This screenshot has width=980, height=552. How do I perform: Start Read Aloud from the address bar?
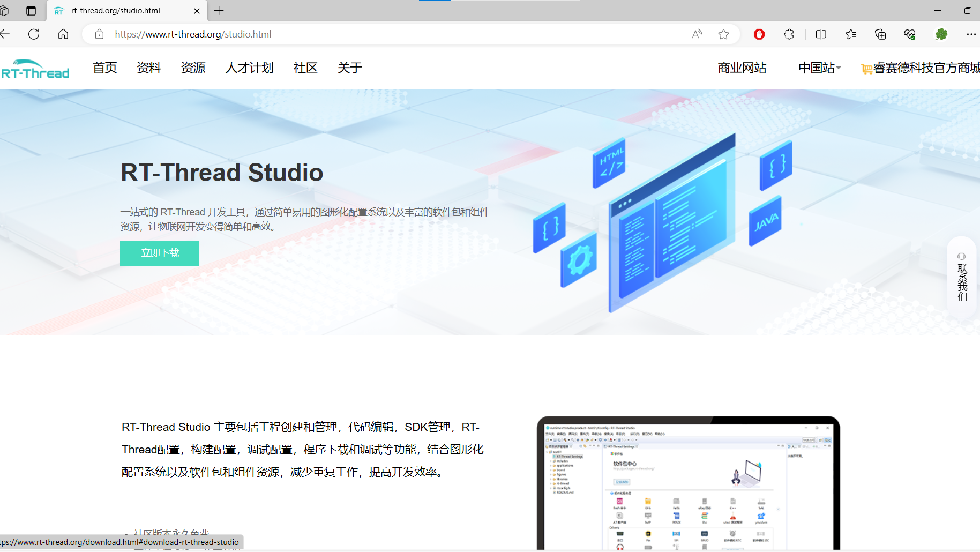point(697,34)
